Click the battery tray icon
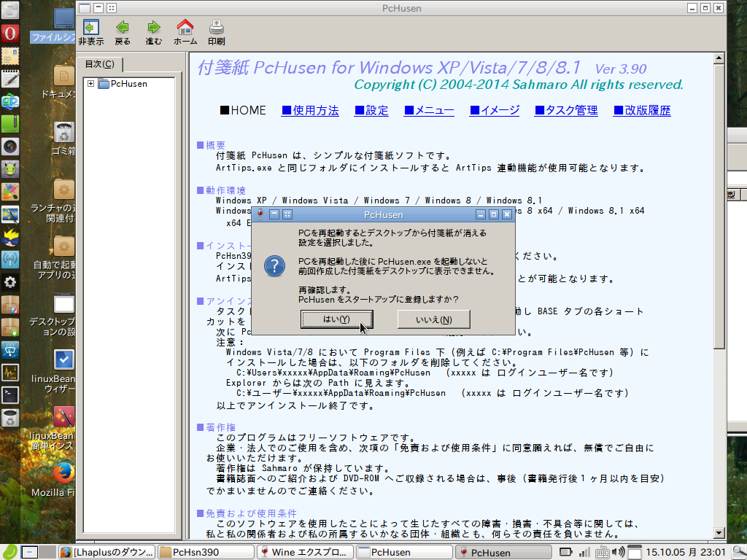This screenshot has height=560, width=747. point(566,553)
